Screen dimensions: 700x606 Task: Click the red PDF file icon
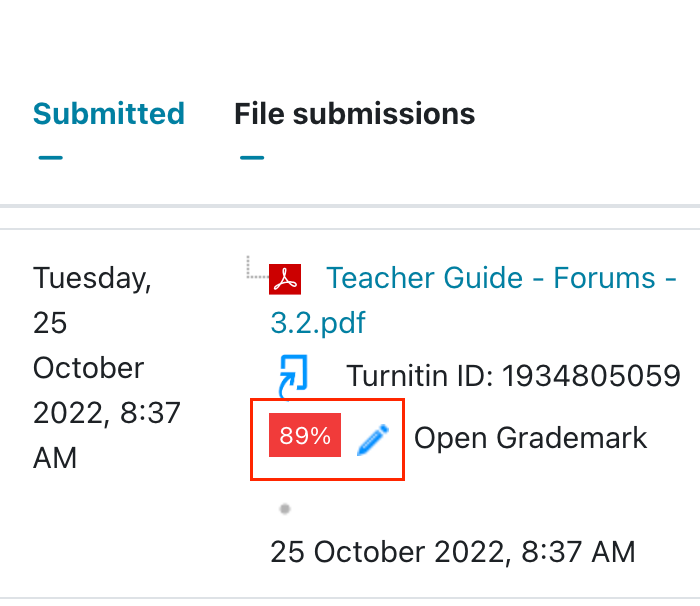click(286, 278)
